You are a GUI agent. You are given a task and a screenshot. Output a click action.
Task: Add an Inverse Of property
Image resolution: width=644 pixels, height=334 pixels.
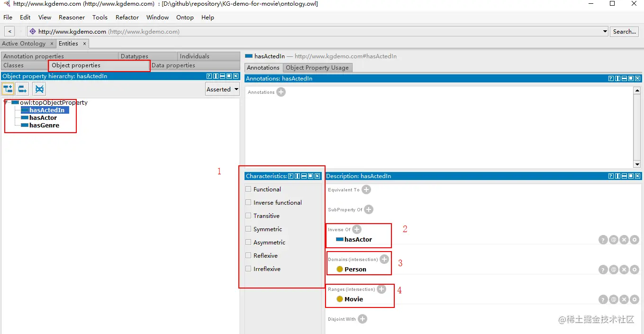[357, 229]
